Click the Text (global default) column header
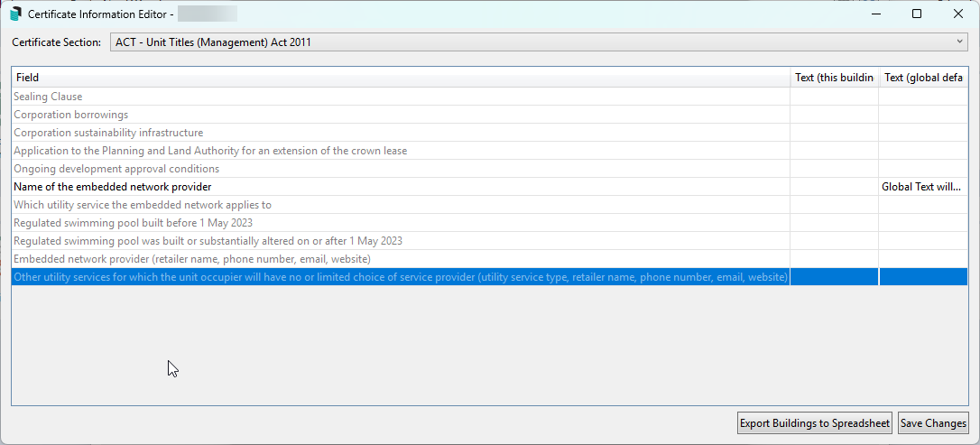980x445 pixels. [x=924, y=78]
